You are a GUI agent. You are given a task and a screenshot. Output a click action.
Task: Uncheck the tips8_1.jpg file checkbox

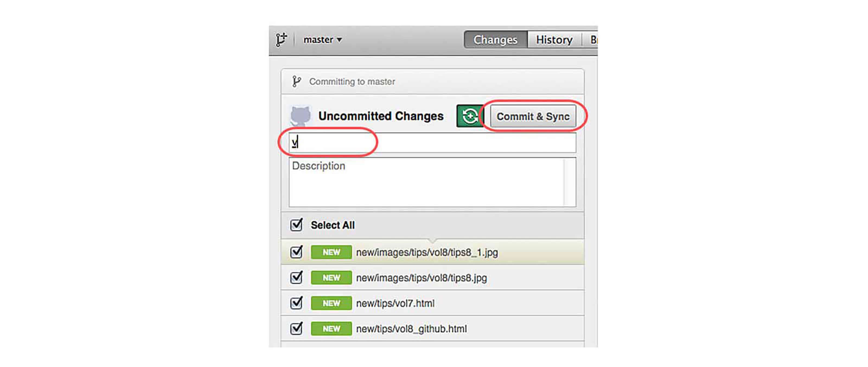click(x=296, y=252)
